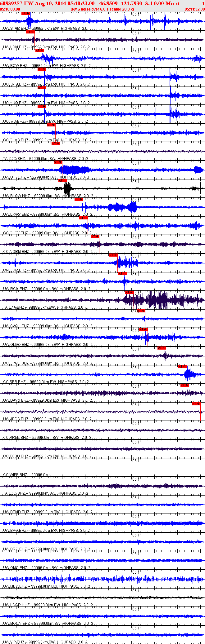Image resolution: width=205 pixels, height=644 pixels.
Task: Click the UW.BEND.EHZ station label
Action: 16,512
